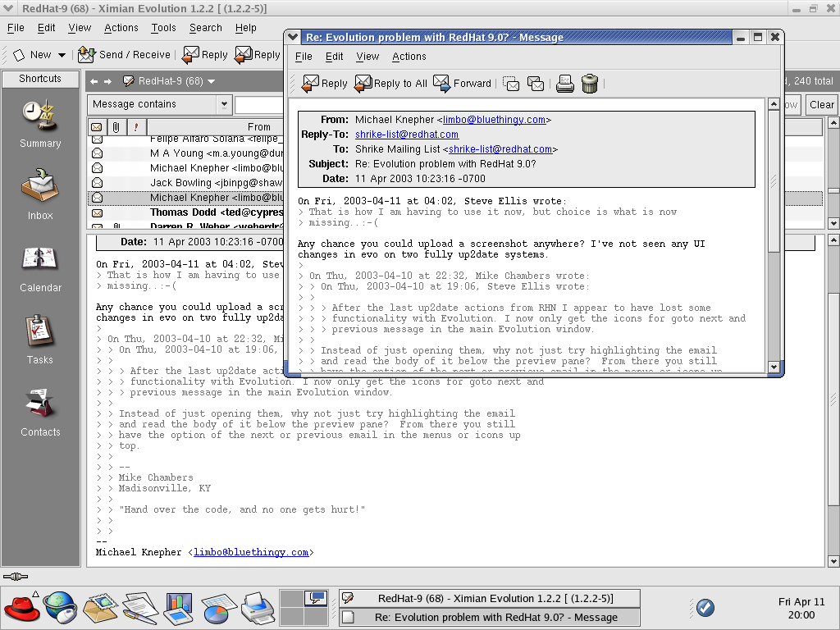Screen dimensions: 840x630
Task: Open the RedHat-9 folder dropdown
Action: pyautogui.click(x=211, y=81)
